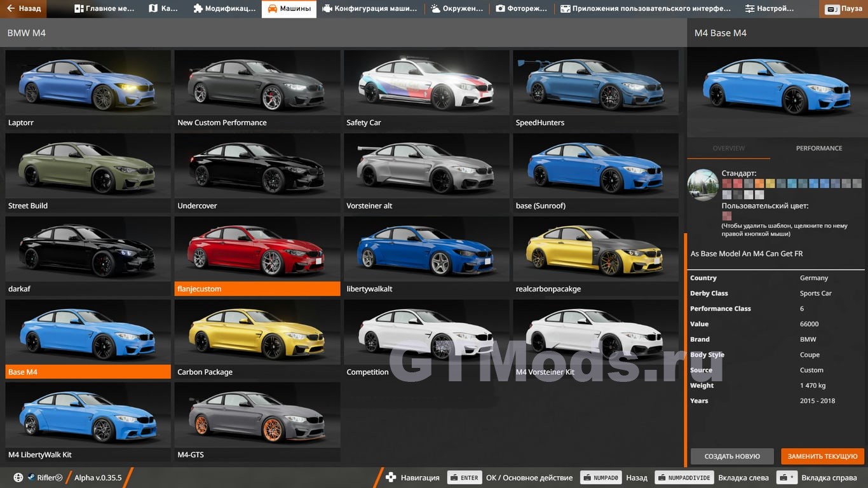Click the NUMPAD0 key hint icon
The width and height of the screenshot is (868, 488).
point(601,478)
